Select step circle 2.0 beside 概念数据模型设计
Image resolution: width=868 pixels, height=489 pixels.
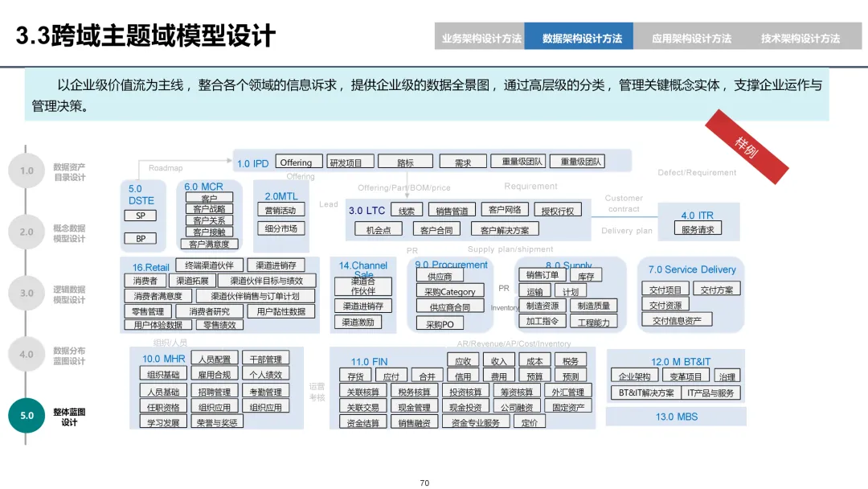coord(27,232)
